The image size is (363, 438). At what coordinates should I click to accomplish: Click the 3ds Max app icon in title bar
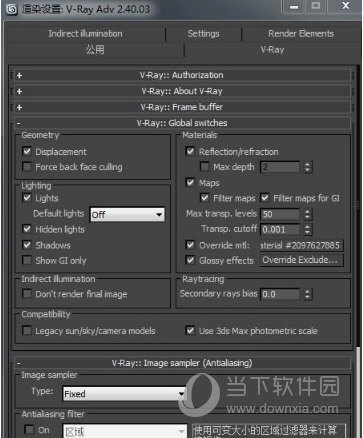(12, 9)
